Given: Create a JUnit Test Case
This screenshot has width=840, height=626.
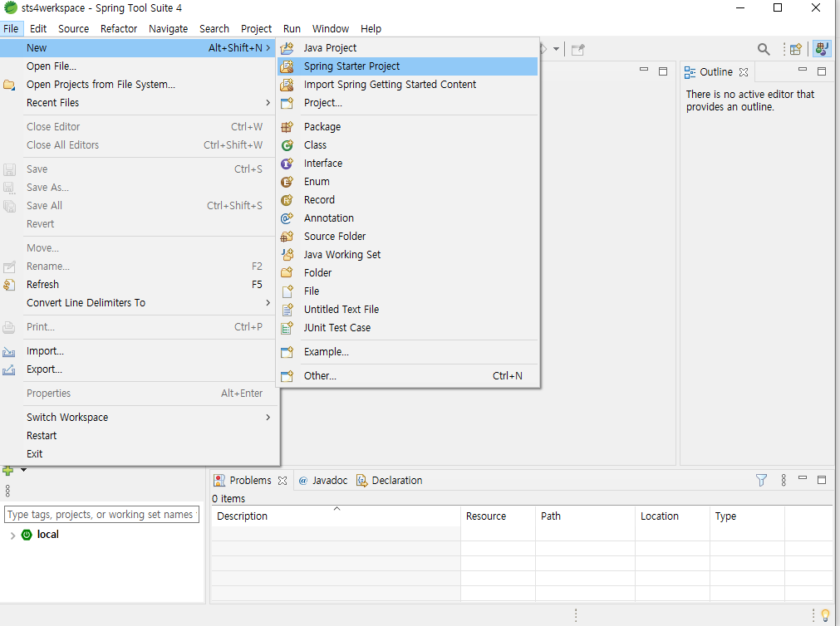Looking at the screenshot, I should 408,327.
